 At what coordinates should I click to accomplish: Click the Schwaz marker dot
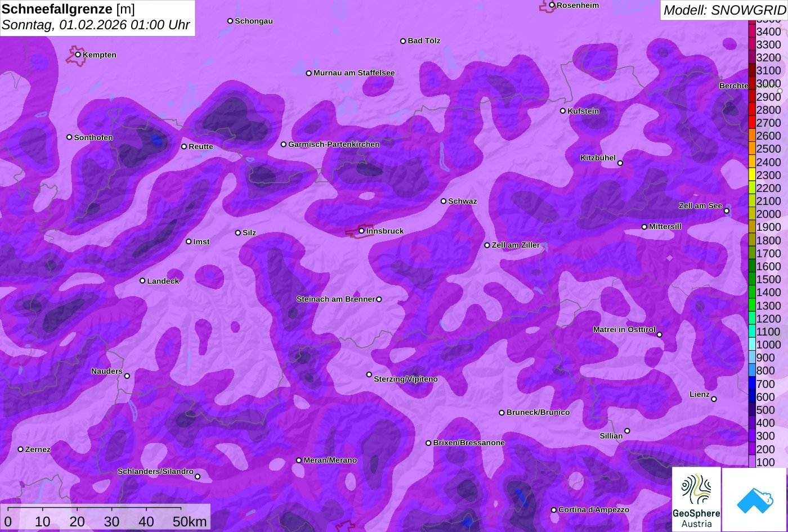coord(444,201)
